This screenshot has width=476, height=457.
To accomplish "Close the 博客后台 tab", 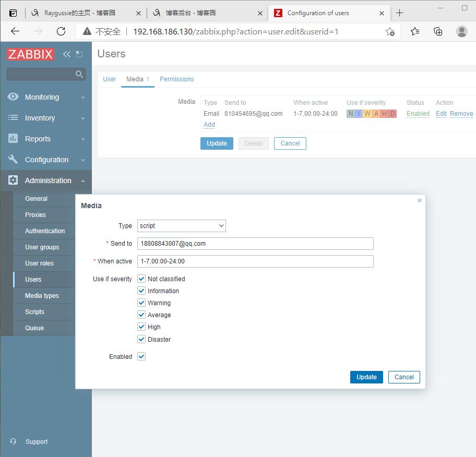I will [x=260, y=13].
